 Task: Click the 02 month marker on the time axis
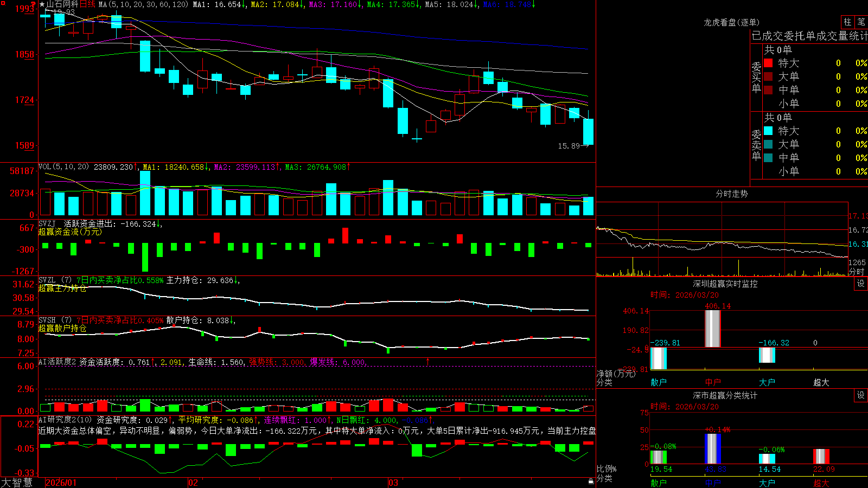(193, 483)
